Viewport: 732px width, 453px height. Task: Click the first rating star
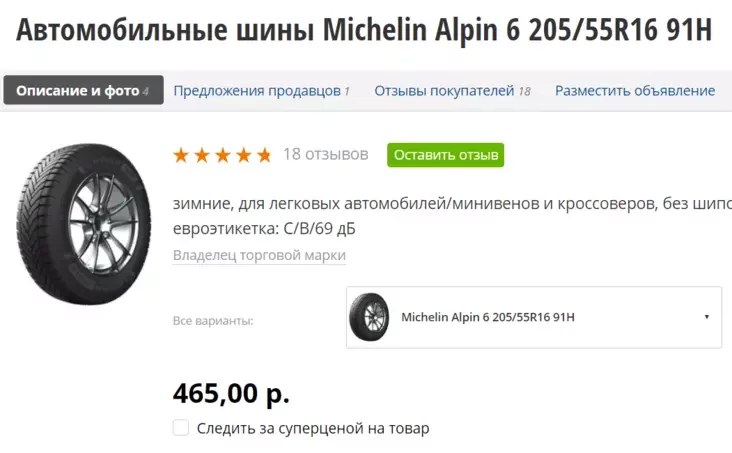181,155
